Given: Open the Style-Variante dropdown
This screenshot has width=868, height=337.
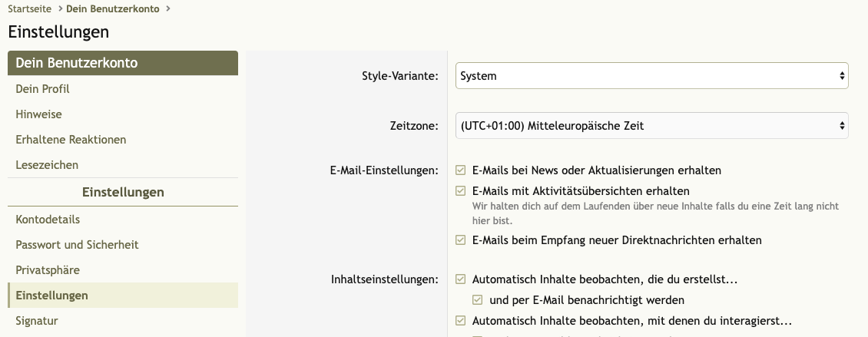Looking at the screenshot, I should click(x=651, y=76).
